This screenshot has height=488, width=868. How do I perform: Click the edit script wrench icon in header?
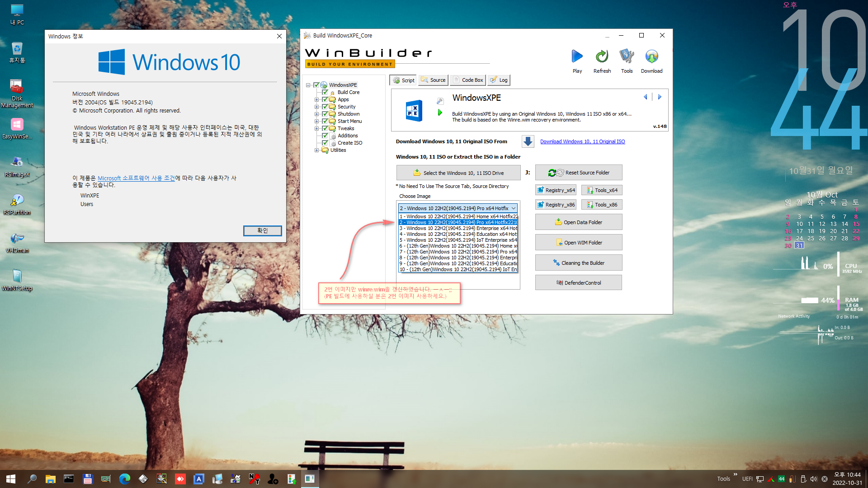pyautogui.click(x=440, y=101)
